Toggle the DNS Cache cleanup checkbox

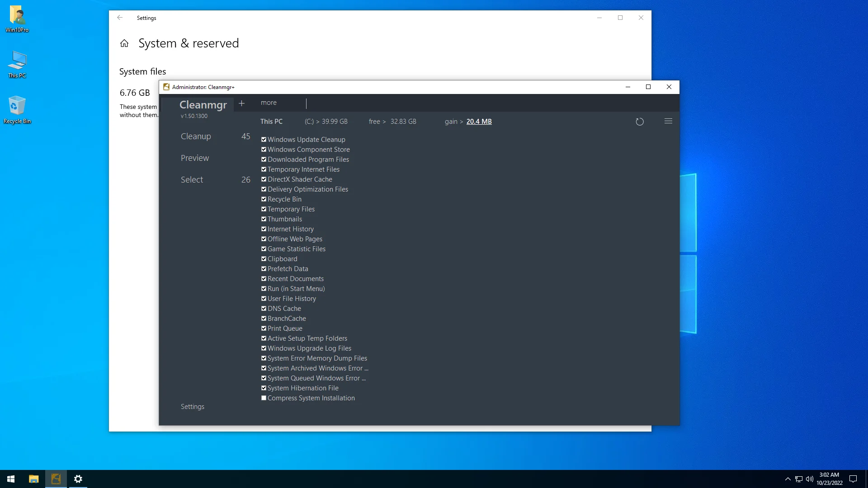(x=264, y=309)
